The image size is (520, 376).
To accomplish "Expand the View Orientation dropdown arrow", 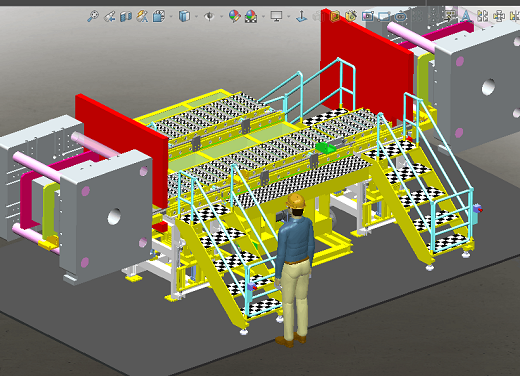I will 171,16.
